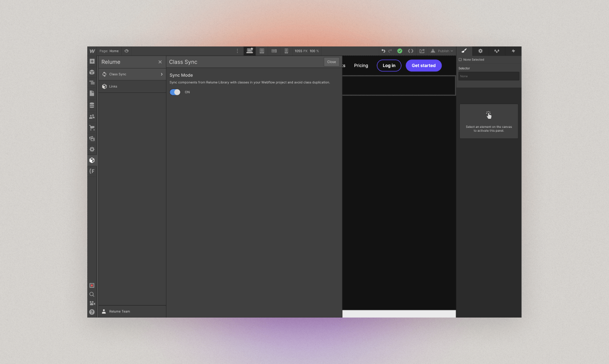The height and width of the screenshot is (364, 609).
Task: Click the Sync Mode heading
Action: (181, 75)
